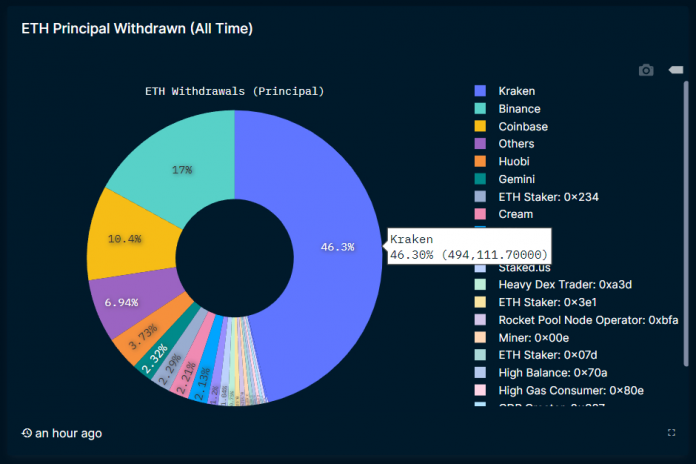696x464 pixels.
Task: Toggle Others legend entry
Action: click(x=516, y=144)
